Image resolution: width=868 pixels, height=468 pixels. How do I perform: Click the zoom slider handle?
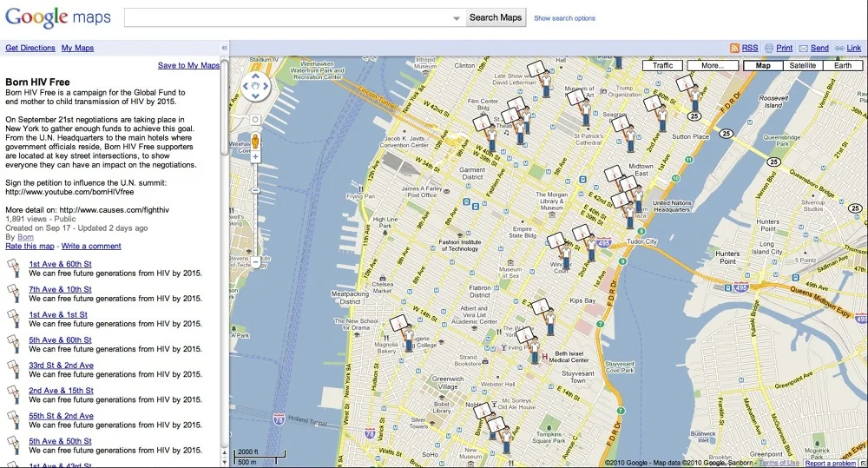pyautogui.click(x=255, y=190)
